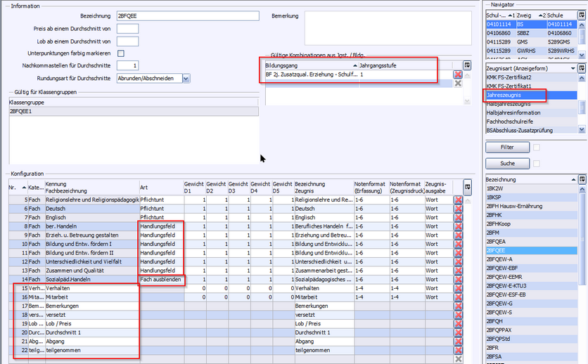The width and height of the screenshot is (588, 364).
Task: Remove the Sozialpäd.Handeln row via red X
Action: [458, 279]
